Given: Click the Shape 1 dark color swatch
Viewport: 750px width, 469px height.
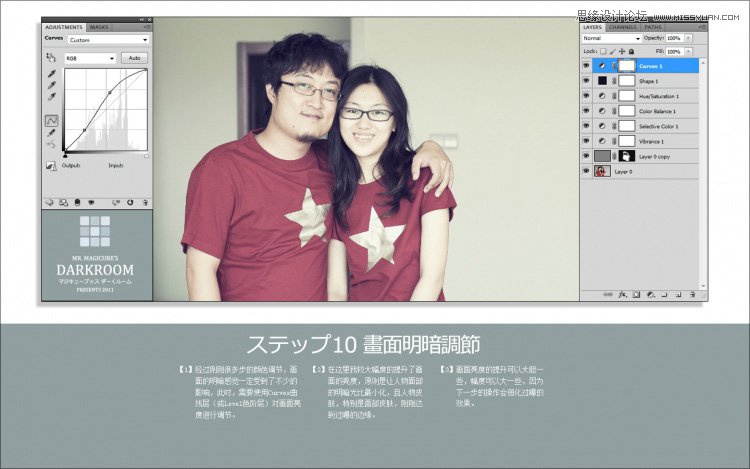Looking at the screenshot, I should (x=602, y=81).
